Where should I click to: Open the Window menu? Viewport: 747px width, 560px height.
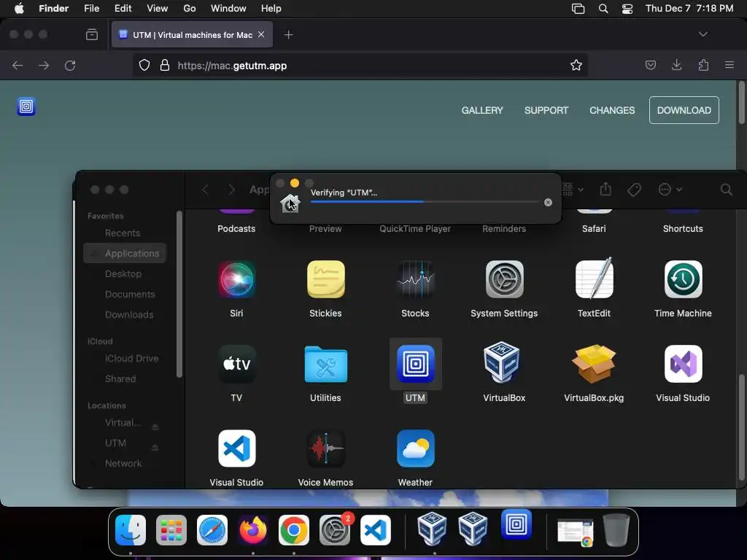coord(228,9)
